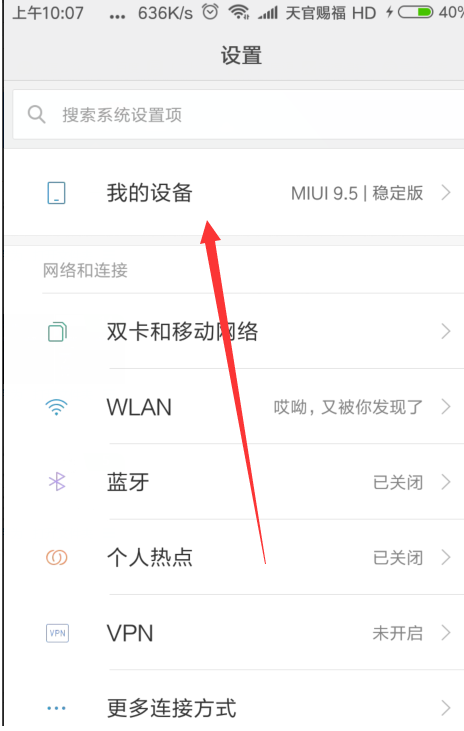Viewport: 464px width, 731px height.
Task: Tap the Bluetooth 已关闭 status text
Action: point(398,482)
